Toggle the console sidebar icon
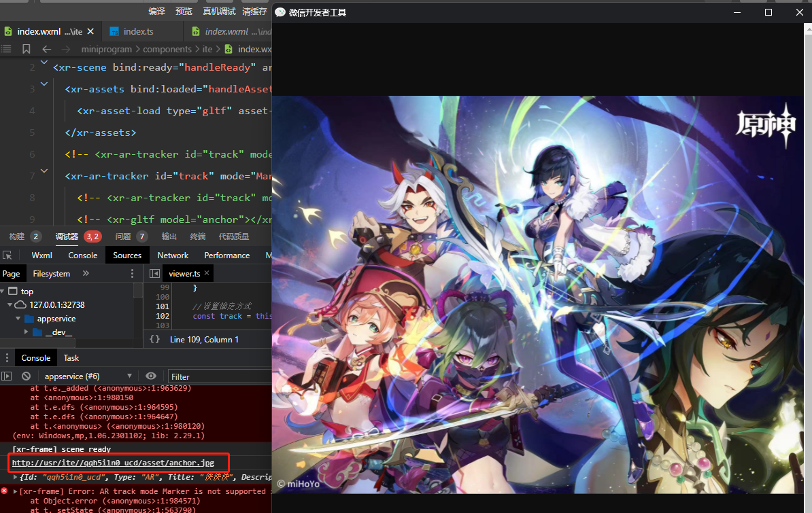812x513 pixels. 6,376
